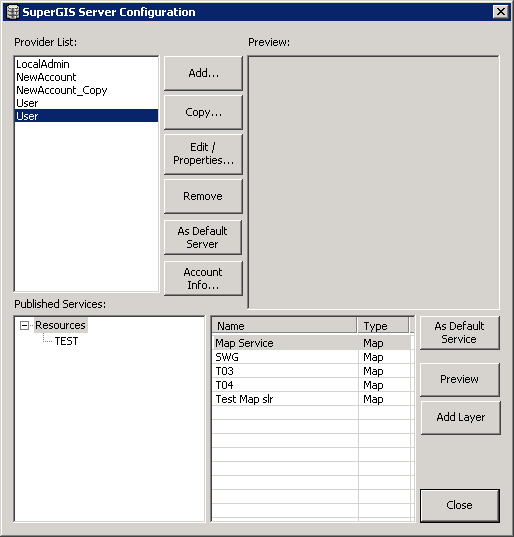The height and width of the screenshot is (537, 514).
Task: Open the Add provider dialog
Action: (203, 73)
